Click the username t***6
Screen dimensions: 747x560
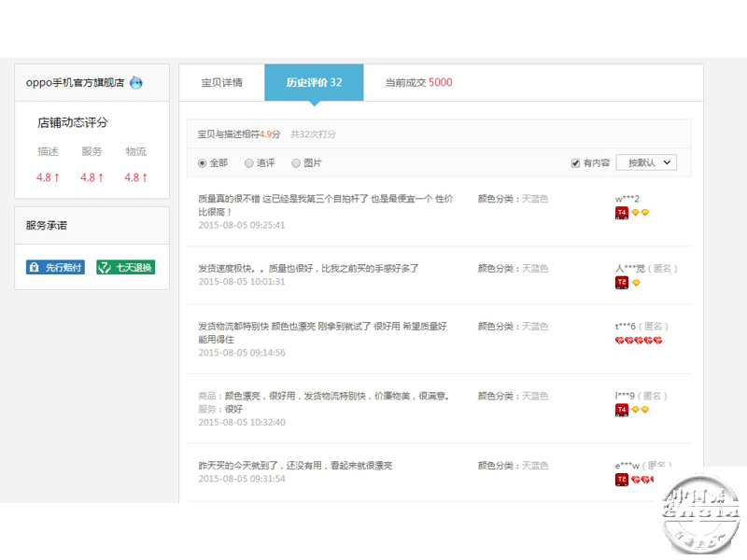[626, 326]
